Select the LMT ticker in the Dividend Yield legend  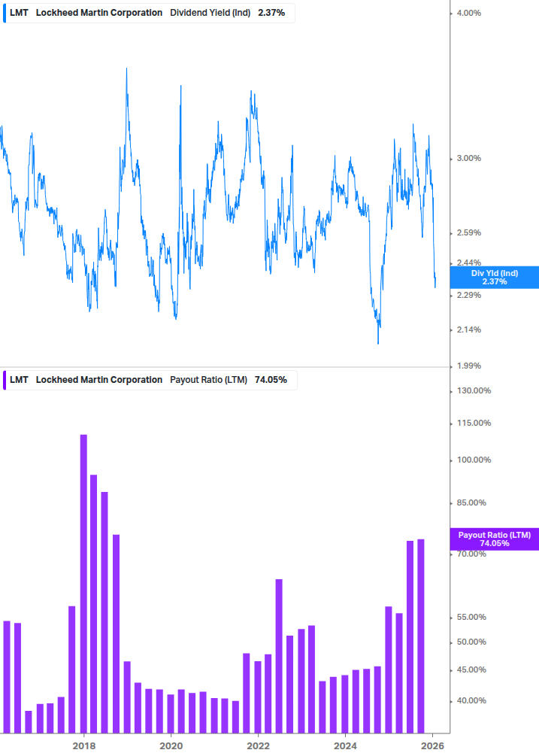click(19, 13)
